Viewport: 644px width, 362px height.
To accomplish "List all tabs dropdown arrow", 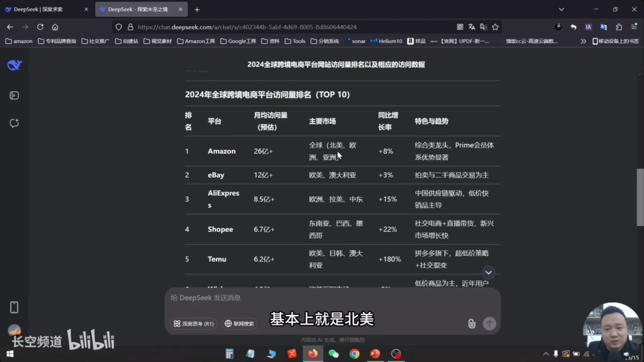I will 561,9.
